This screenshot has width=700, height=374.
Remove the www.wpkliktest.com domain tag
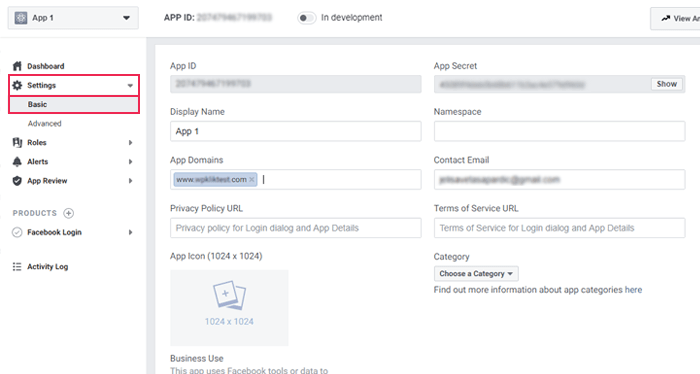tap(252, 179)
